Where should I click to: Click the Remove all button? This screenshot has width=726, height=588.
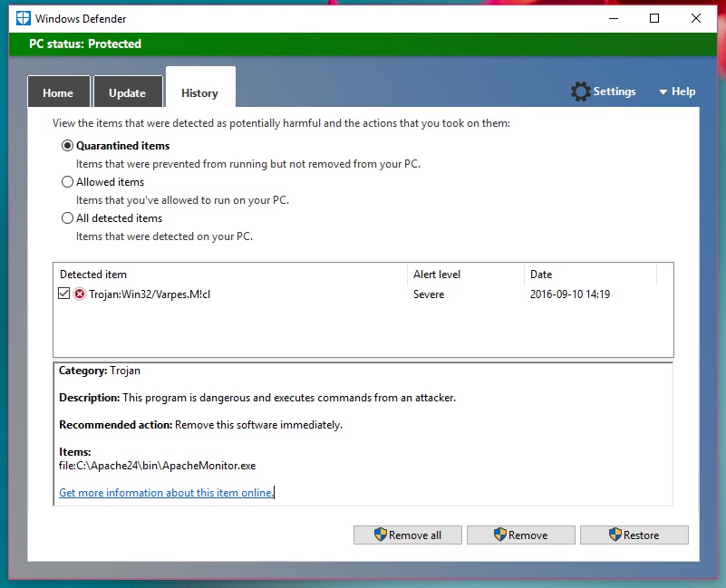tap(408, 535)
